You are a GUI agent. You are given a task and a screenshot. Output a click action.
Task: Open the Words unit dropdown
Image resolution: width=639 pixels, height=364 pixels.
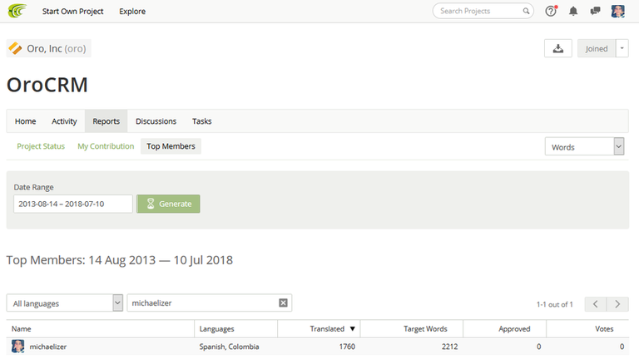pos(584,146)
